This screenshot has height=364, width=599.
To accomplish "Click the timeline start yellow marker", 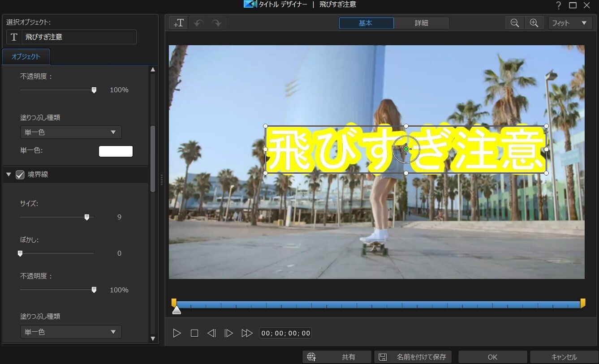I will [x=174, y=303].
